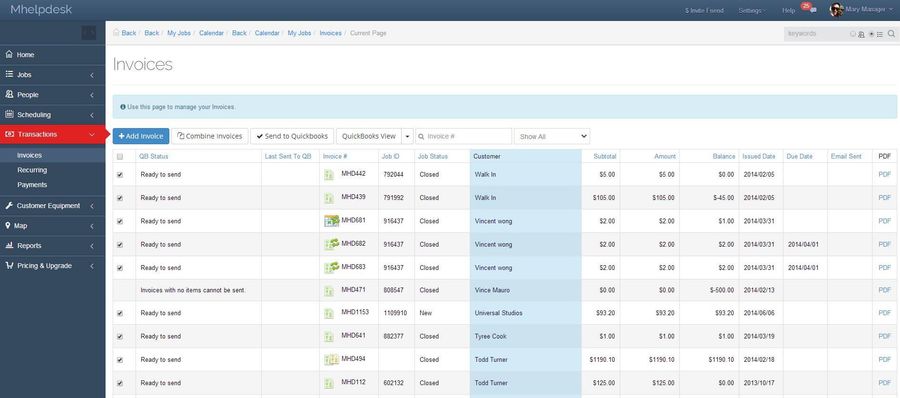The width and height of the screenshot is (900, 398).
Task: Uncheck the checkbox for invoice MHD1153
Action: [120, 314]
